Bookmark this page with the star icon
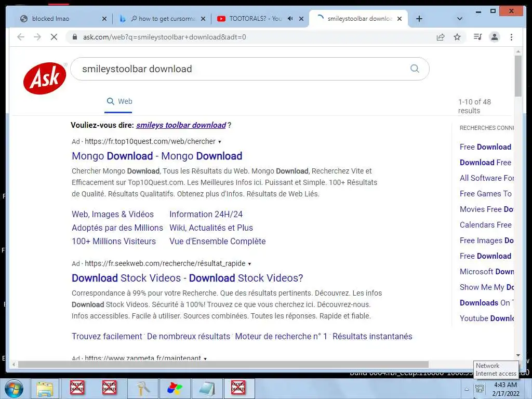The height and width of the screenshot is (399, 532). click(457, 37)
